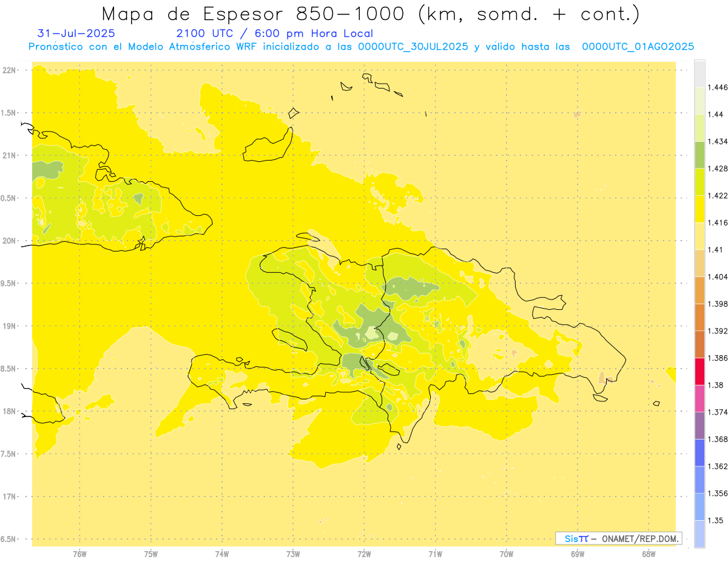Image resolution: width=728 pixels, height=562 pixels.
Task: Click the colorbar value '1.362'
Action: (718, 466)
